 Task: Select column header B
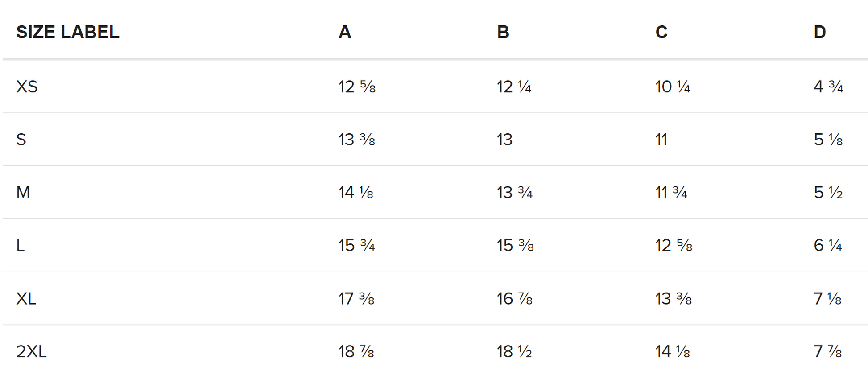[503, 32]
